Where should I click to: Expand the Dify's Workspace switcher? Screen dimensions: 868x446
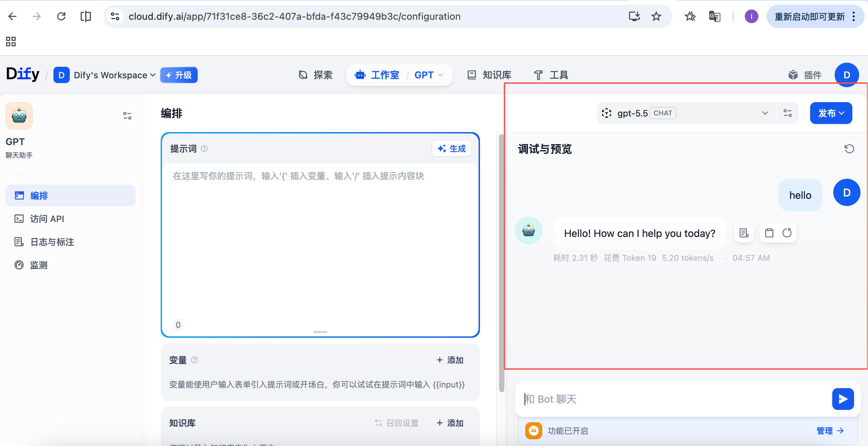click(x=105, y=75)
